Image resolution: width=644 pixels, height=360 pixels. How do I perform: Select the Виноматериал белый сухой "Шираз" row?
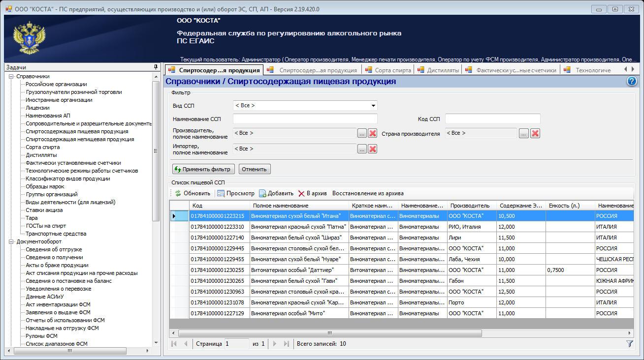pos(402,238)
